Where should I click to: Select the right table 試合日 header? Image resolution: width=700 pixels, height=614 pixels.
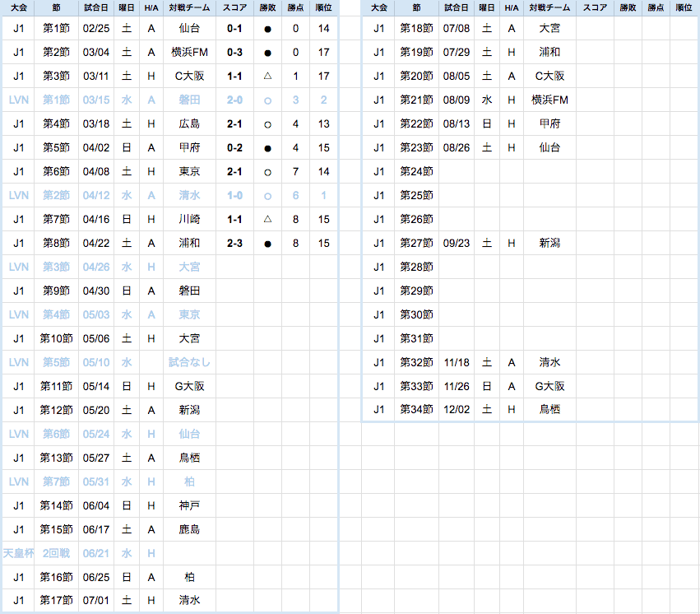(x=457, y=8)
